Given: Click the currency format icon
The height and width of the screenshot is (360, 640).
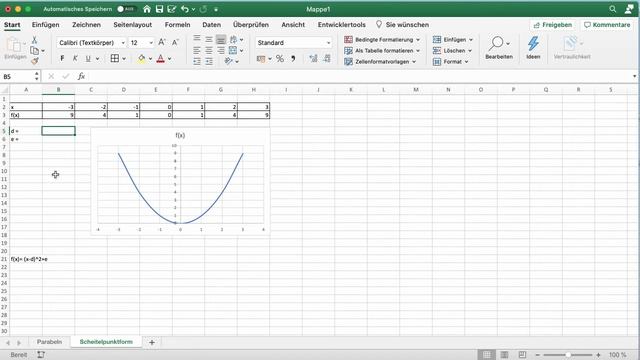Looking at the screenshot, I should [261, 59].
